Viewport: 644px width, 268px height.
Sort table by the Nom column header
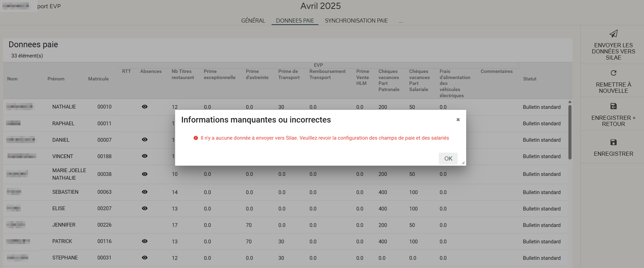pyautogui.click(x=12, y=79)
